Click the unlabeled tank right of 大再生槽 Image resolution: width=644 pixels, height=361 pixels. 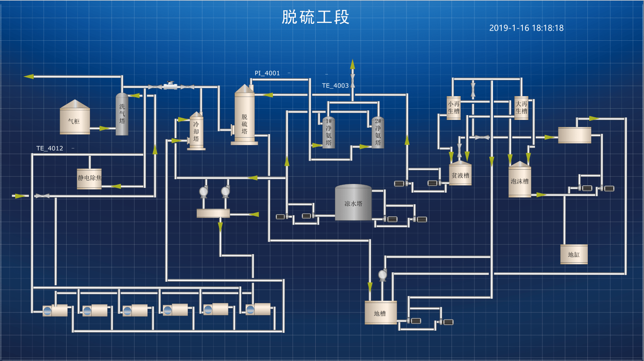pyautogui.click(x=574, y=135)
